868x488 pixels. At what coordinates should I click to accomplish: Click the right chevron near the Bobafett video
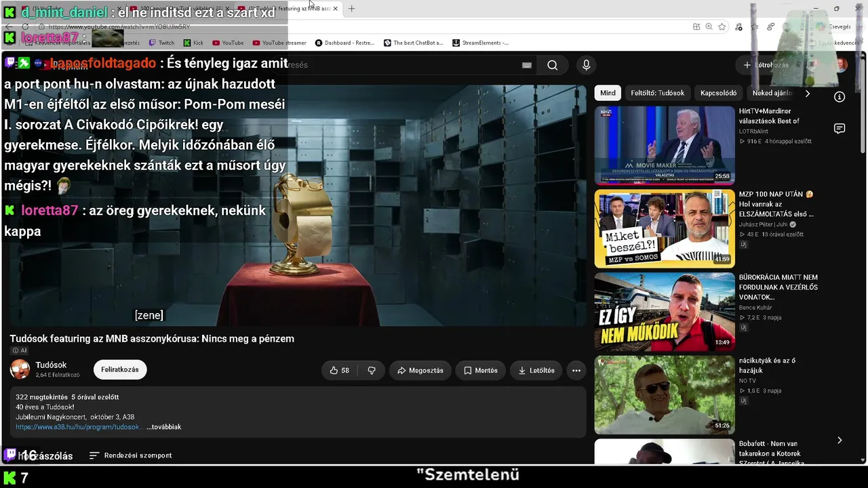[x=840, y=441]
